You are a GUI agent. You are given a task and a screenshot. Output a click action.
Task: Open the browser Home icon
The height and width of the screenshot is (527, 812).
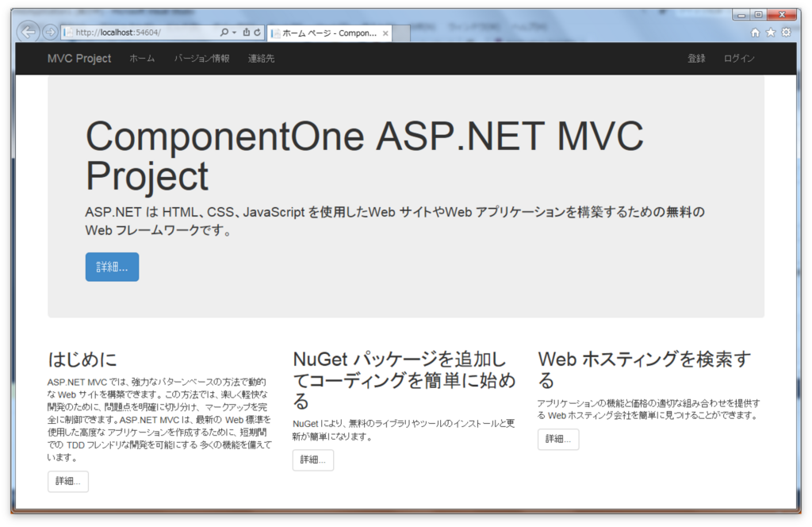pyautogui.click(x=755, y=33)
